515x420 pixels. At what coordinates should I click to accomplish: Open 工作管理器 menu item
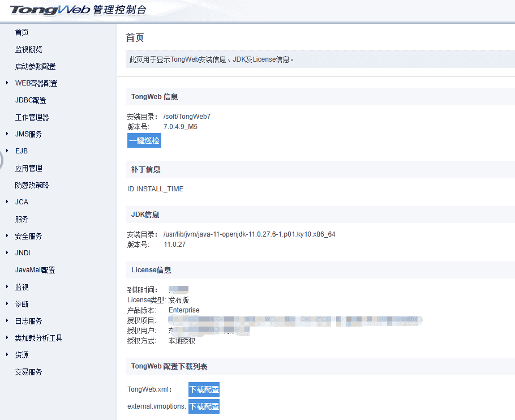pos(32,117)
